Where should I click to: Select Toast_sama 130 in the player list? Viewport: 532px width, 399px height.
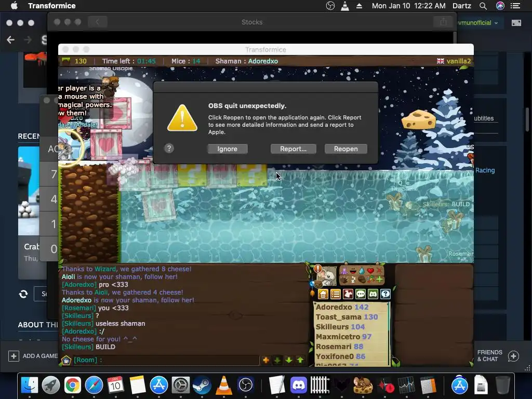(x=347, y=317)
